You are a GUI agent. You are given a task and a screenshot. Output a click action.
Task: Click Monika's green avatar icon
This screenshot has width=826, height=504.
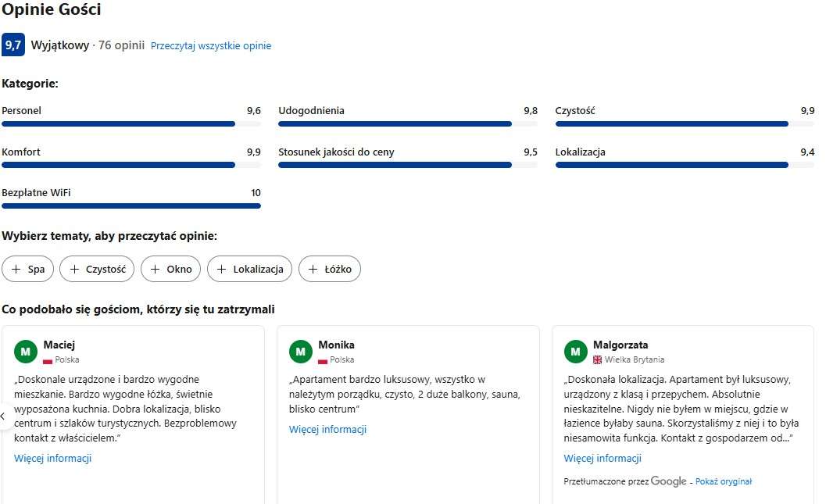point(301,352)
